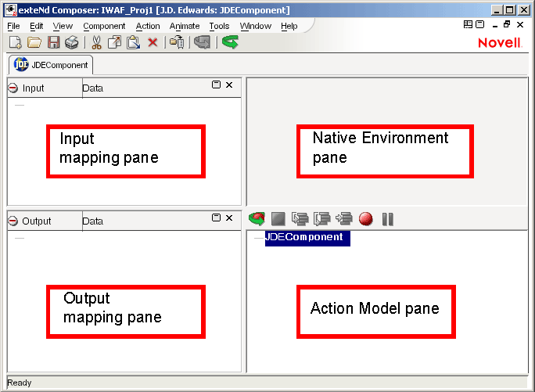This screenshot has height=392, width=535.
Task: Click the exteNd Composer title bar icon
Action: click(x=10, y=10)
